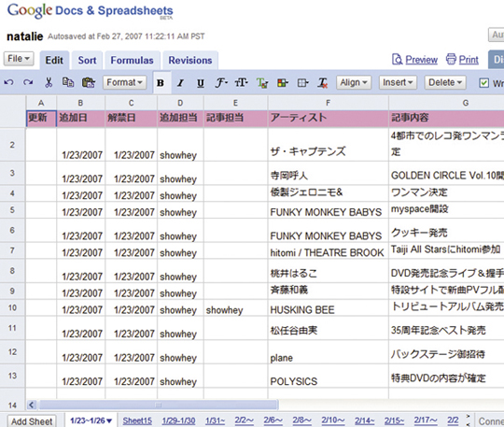The image size is (504, 427).
Task: Click the Undo arrow icon
Action: (8, 83)
